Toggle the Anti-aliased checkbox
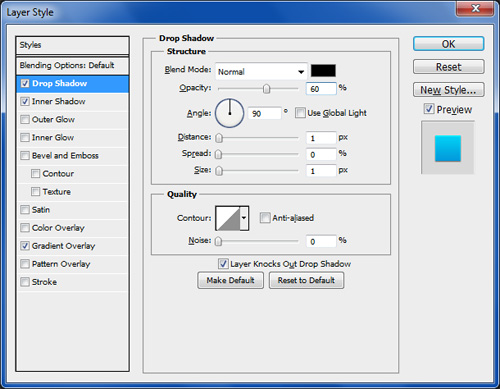 (265, 218)
